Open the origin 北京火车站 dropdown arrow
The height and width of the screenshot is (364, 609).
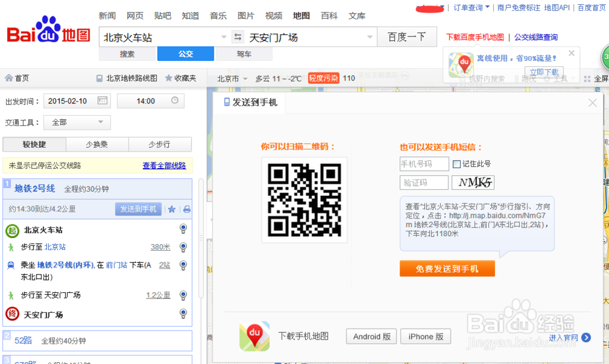224,37
